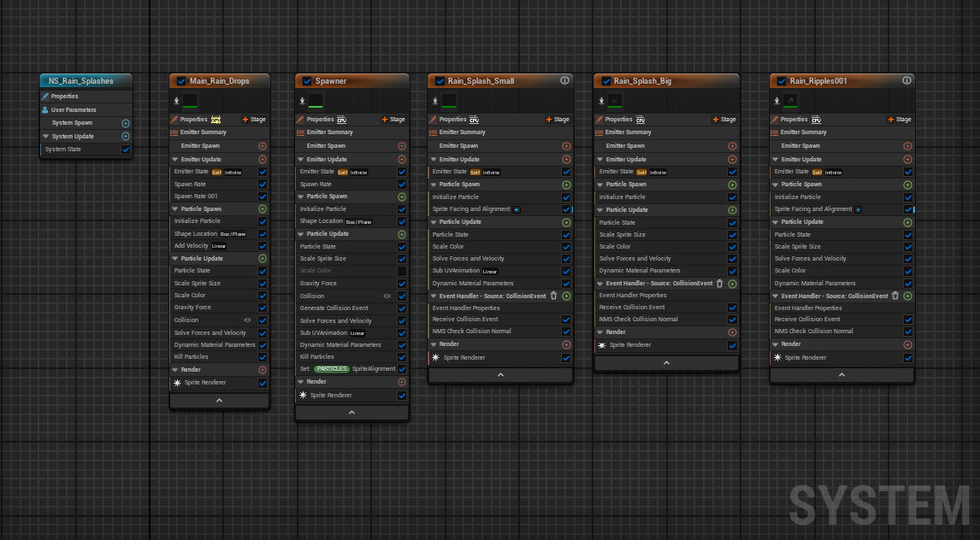
Task: Toggle Collision debug eye in Spawner
Action: (x=387, y=296)
